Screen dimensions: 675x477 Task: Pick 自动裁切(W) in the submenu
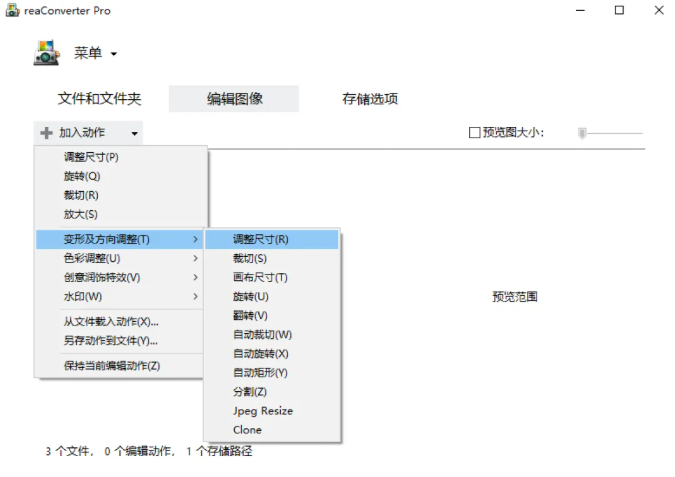tap(272, 335)
